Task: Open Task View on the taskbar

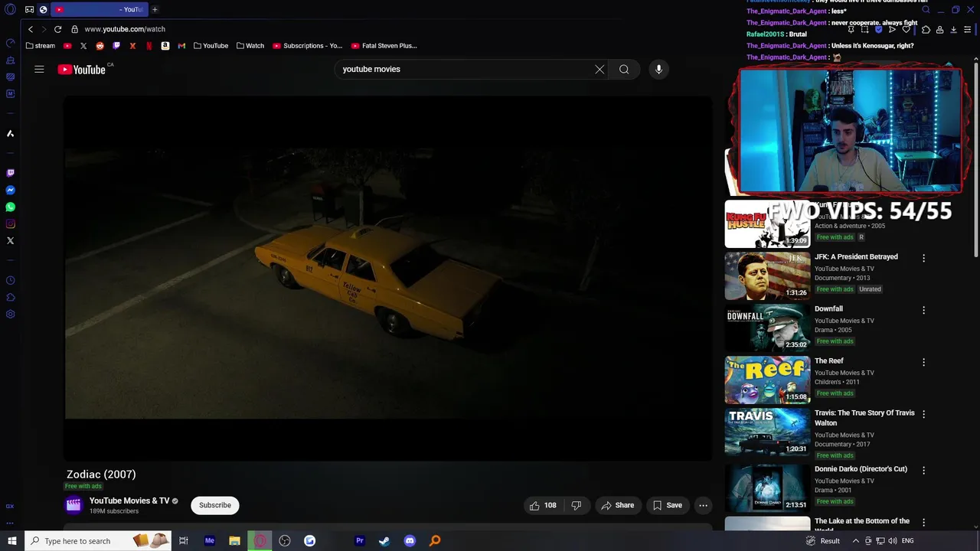Action: [184, 541]
